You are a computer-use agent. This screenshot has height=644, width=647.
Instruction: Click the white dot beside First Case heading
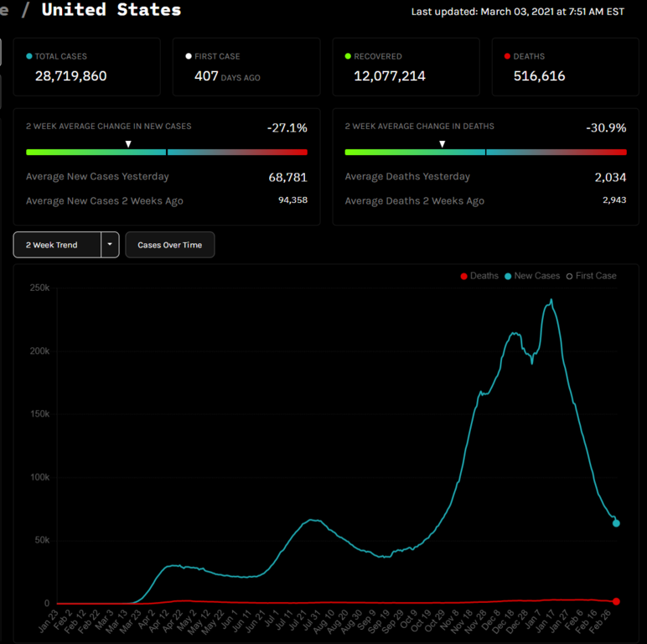(189, 56)
